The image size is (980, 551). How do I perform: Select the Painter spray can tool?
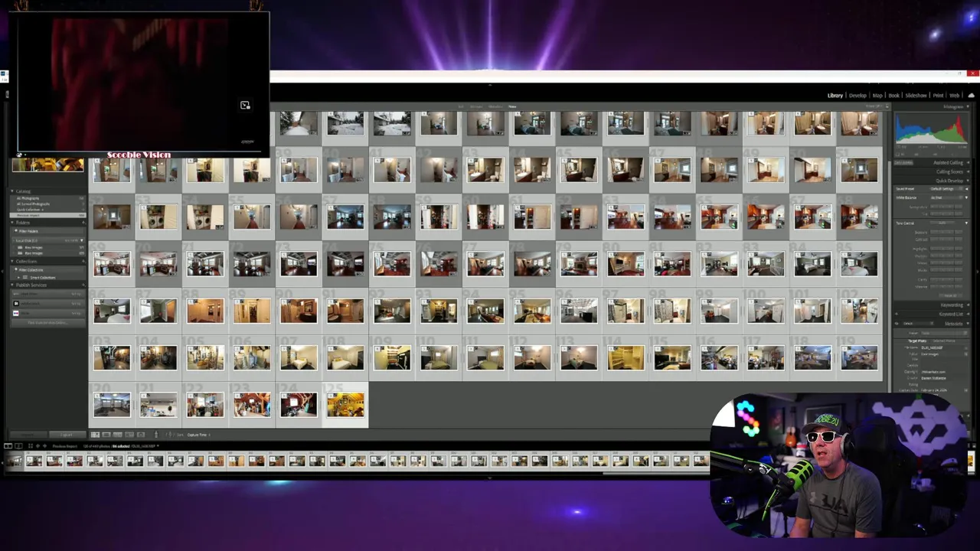click(156, 435)
